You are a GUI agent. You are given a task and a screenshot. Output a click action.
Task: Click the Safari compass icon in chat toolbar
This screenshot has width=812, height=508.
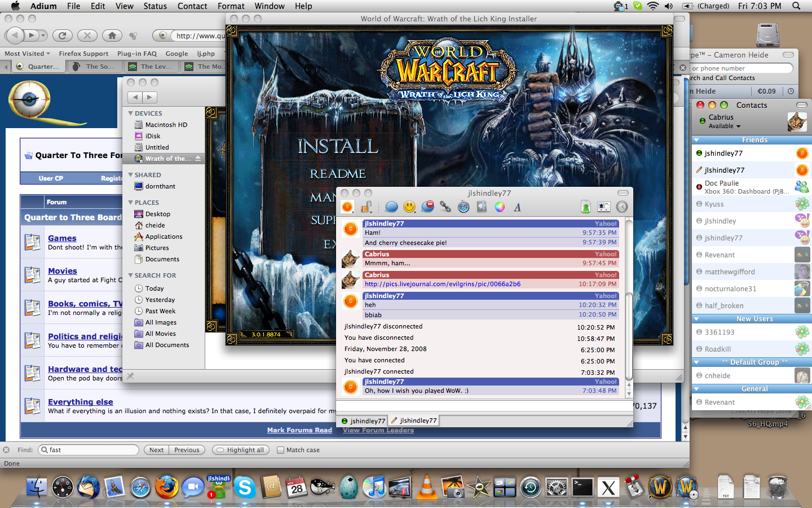click(464, 207)
